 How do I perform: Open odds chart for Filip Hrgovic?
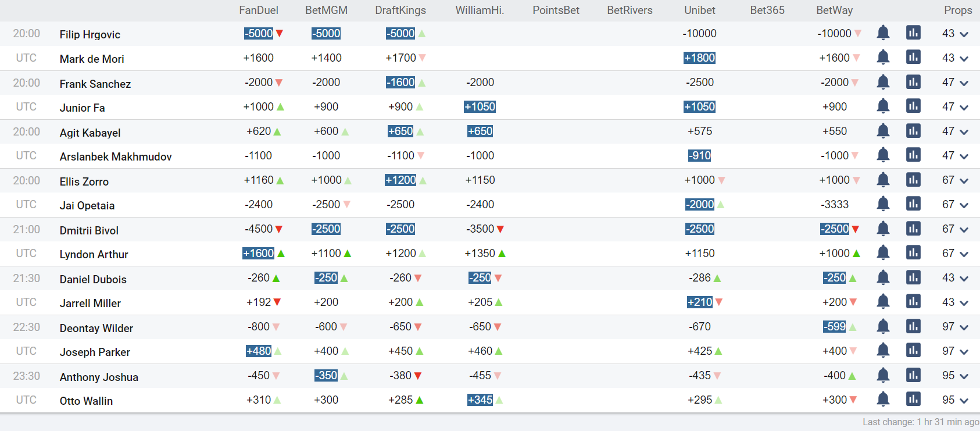[x=913, y=33]
